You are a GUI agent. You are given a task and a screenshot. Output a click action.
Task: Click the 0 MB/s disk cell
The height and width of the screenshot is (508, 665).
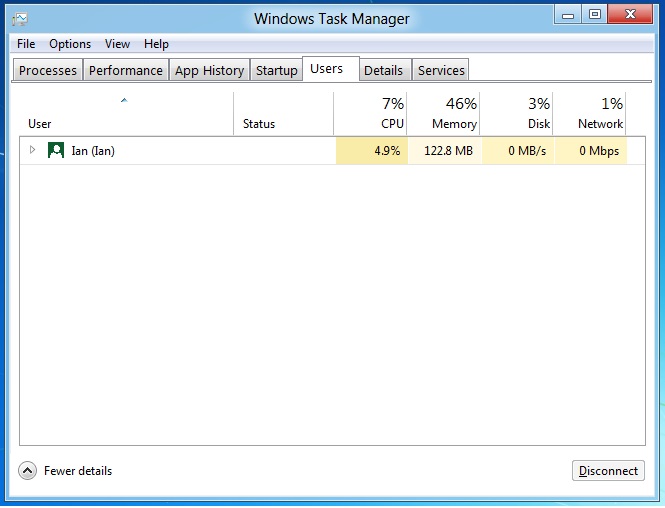[x=518, y=151]
